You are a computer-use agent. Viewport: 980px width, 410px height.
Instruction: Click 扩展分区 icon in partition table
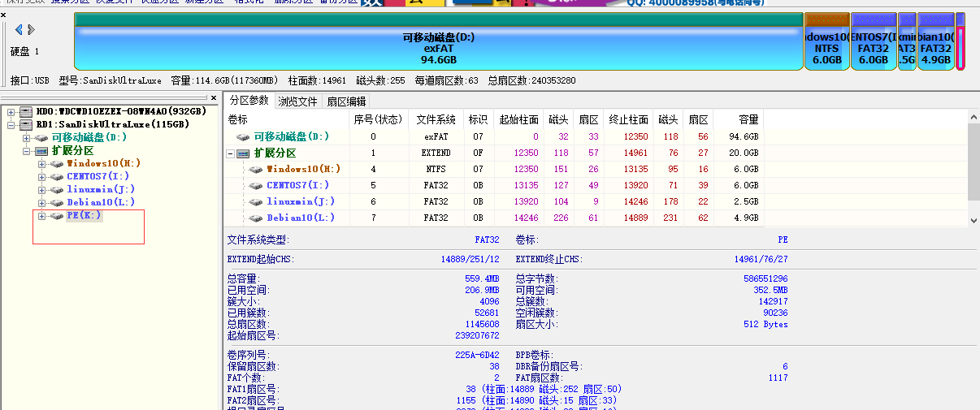[243, 153]
